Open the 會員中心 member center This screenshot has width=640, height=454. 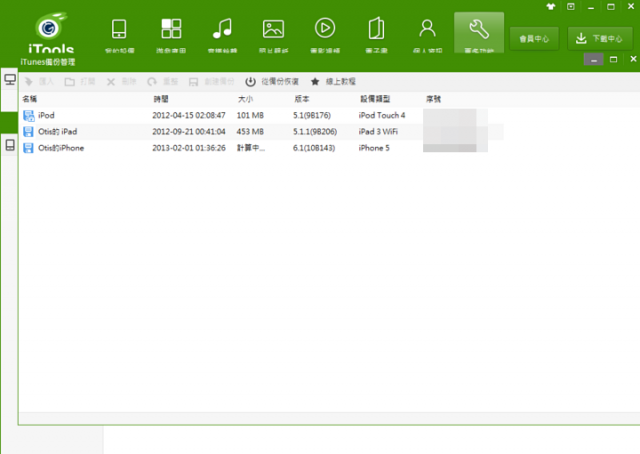click(x=534, y=39)
